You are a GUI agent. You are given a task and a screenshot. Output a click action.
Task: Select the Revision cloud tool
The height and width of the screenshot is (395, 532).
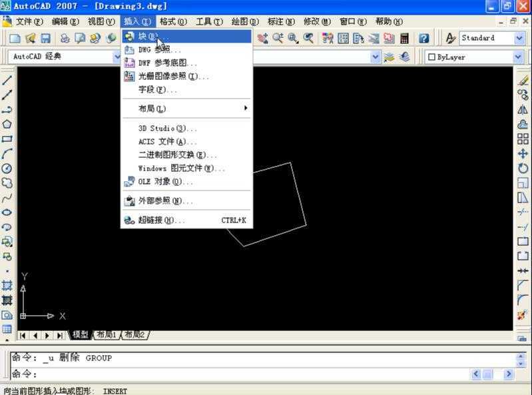(x=7, y=183)
